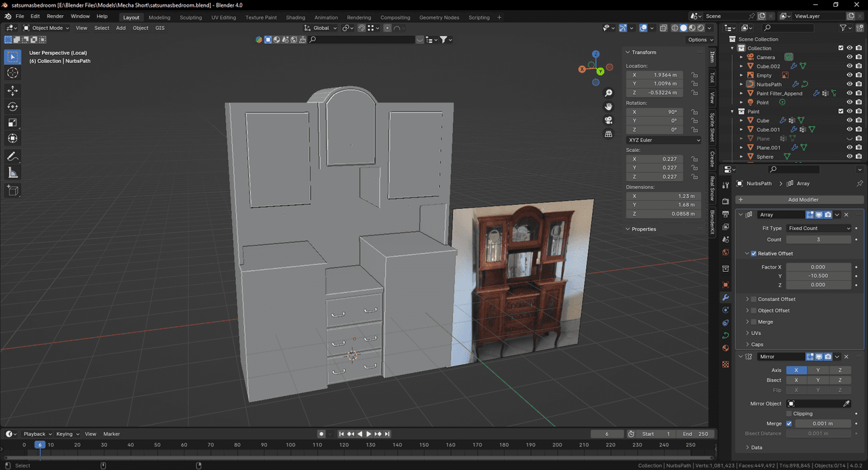The width and height of the screenshot is (868, 470).
Task: Click the zoom magnifier viewport icon
Action: [608, 93]
